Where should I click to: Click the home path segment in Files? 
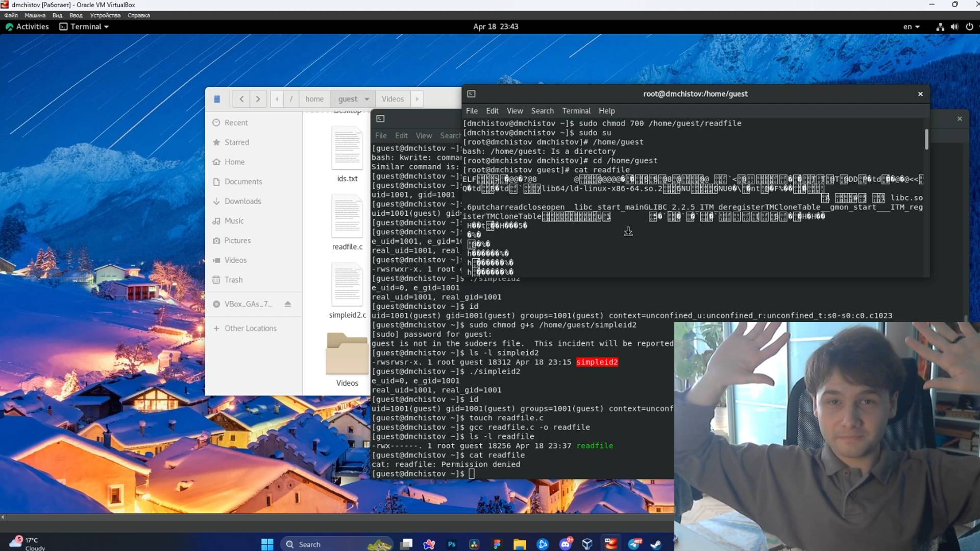(x=314, y=99)
